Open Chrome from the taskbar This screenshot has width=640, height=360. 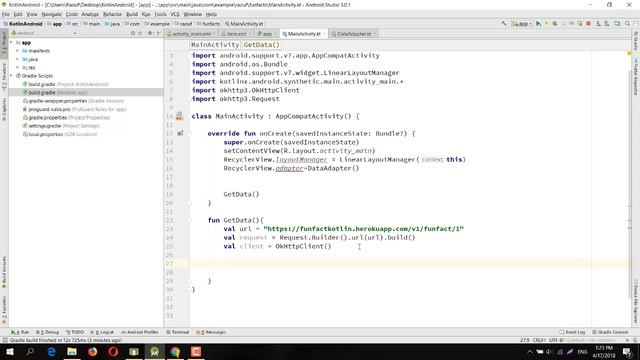coord(175,351)
